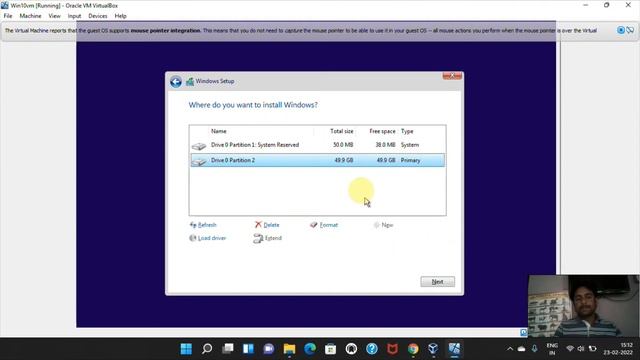The width and height of the screenshot is (640, 360).
Task: Launch Microsoft Edge from taskbar
Action: pos(310,349)
